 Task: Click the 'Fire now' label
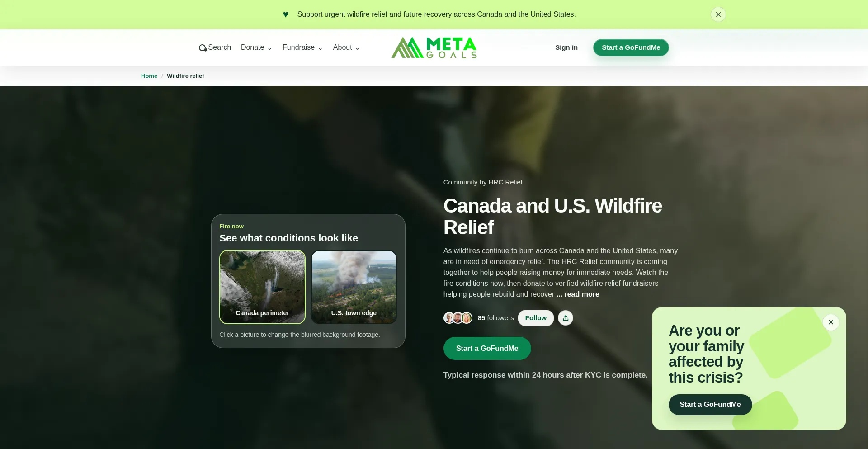tap(231, 227)
